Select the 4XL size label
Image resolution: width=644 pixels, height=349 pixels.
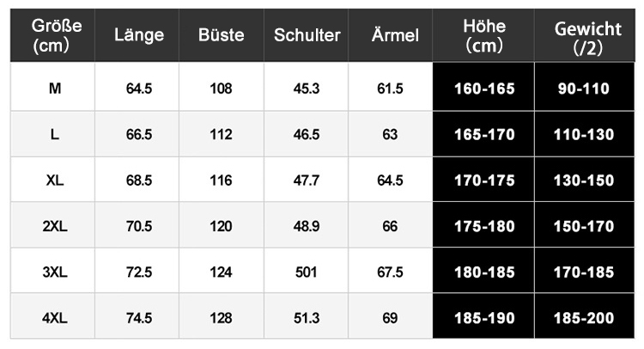coord(55,318)
